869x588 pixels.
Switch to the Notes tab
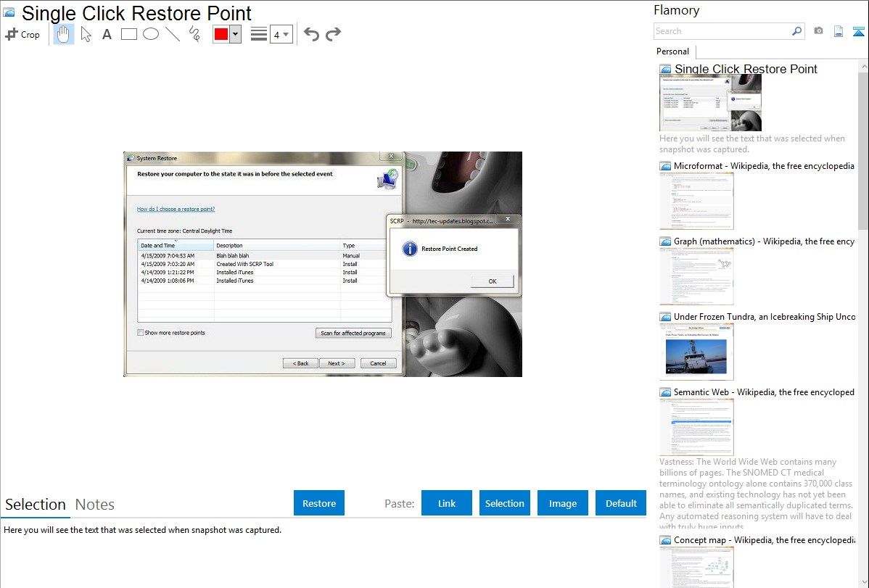[x=95, y=505]
